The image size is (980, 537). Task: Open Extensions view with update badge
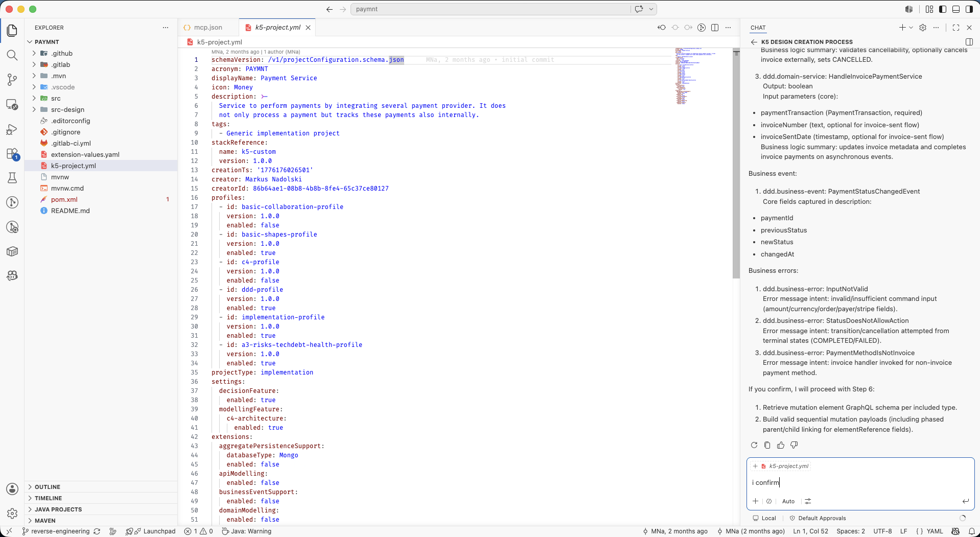(12, 154)
